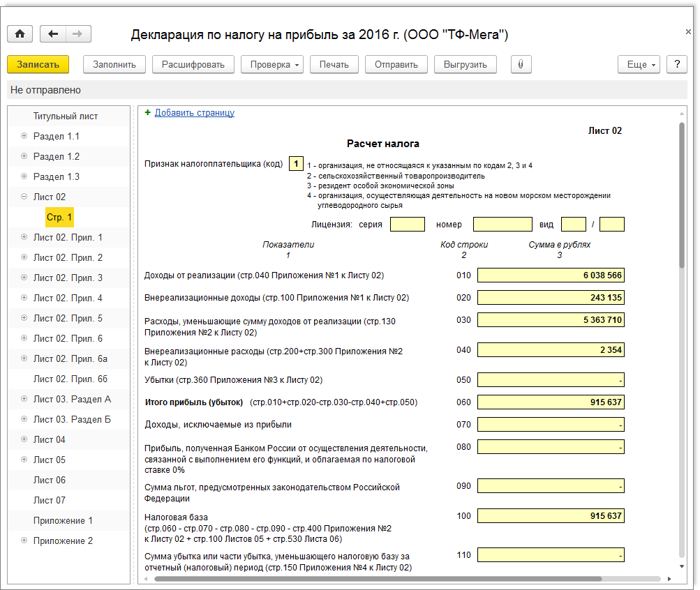The width and height of the screenshot is (700, 590).
Task: Expand Лист 03. Раздел А node
Action: (24, 399)
